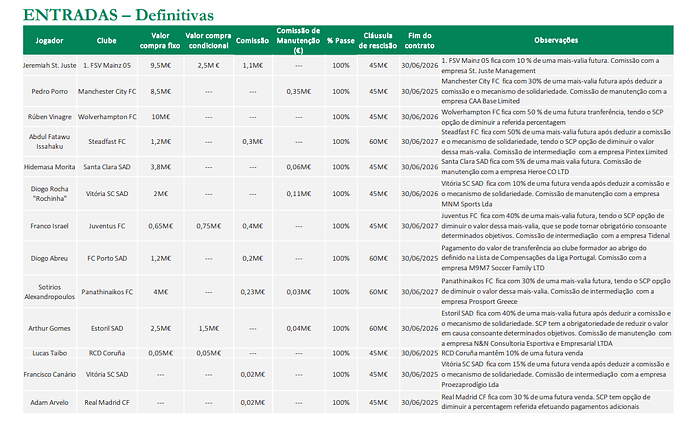Viewport: 690px width, 433px height.
Task: Select the '0,2M€' commission cell
Action: point(253,259)
